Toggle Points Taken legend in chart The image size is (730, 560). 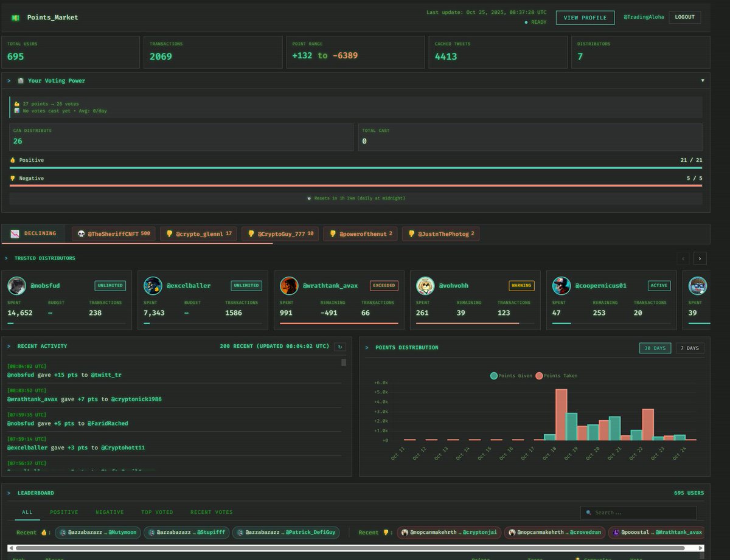[x=557, y=376]
